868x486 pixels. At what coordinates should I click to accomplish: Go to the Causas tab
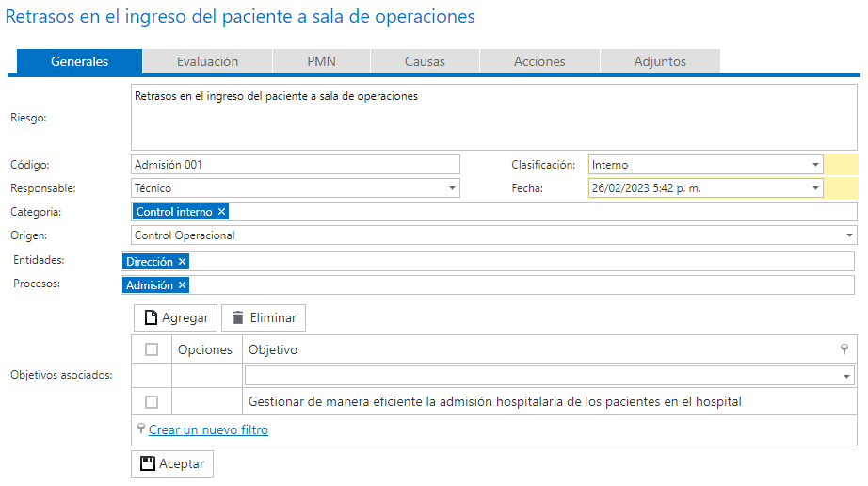tap(425, 61)
